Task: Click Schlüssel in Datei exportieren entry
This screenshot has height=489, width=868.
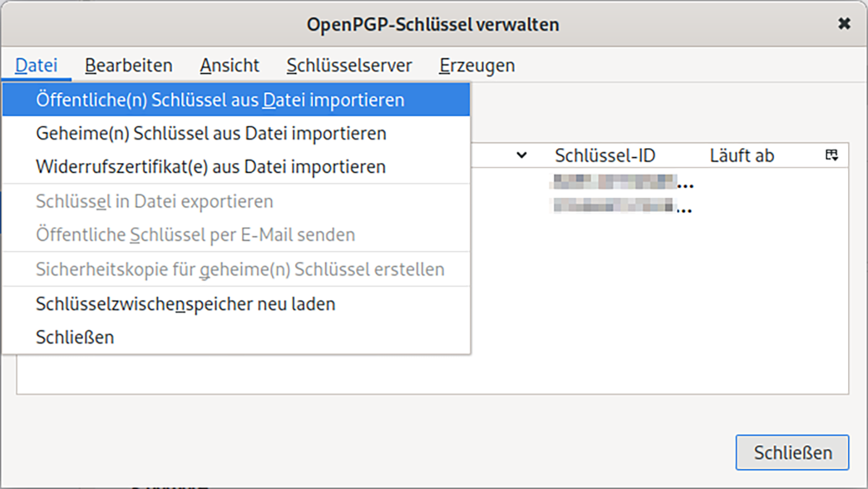Action: [155, 202]
